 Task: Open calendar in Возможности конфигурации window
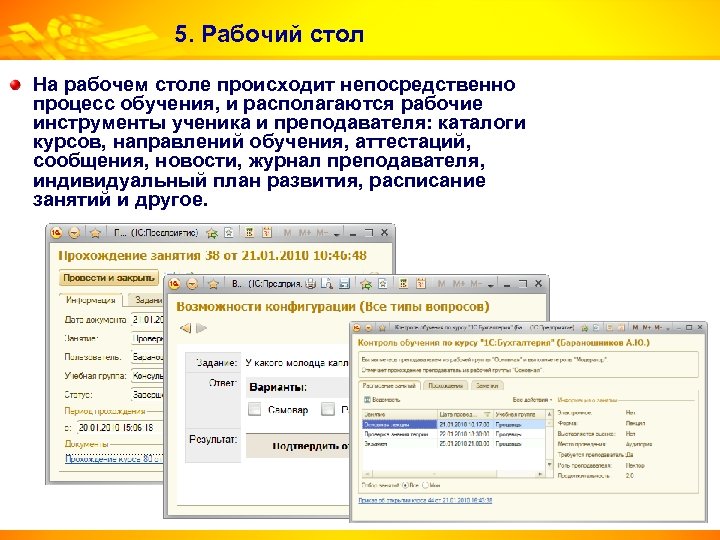click(421, 284)
